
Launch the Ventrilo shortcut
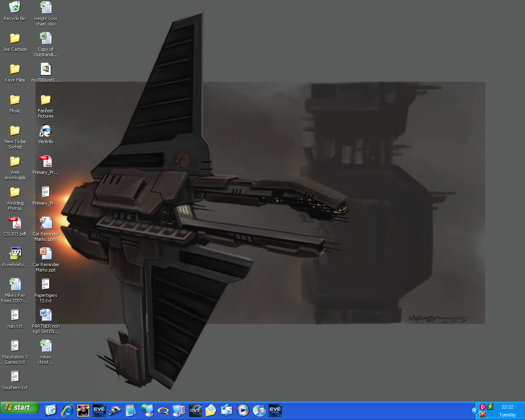pyautogui.click(x=46, y=134)
